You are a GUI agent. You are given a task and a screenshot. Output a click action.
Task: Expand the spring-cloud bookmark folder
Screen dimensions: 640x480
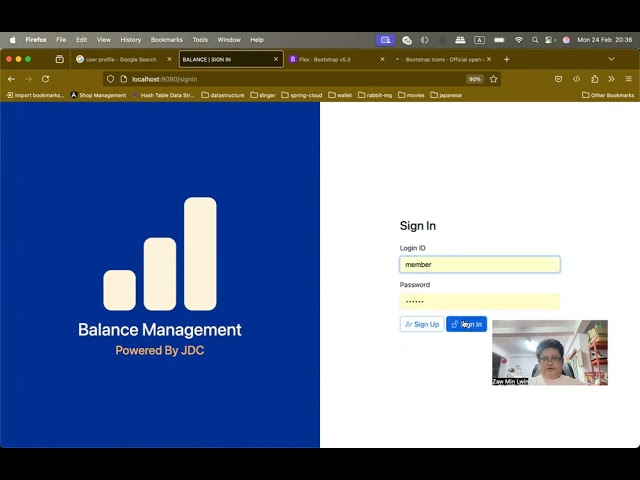302,95
